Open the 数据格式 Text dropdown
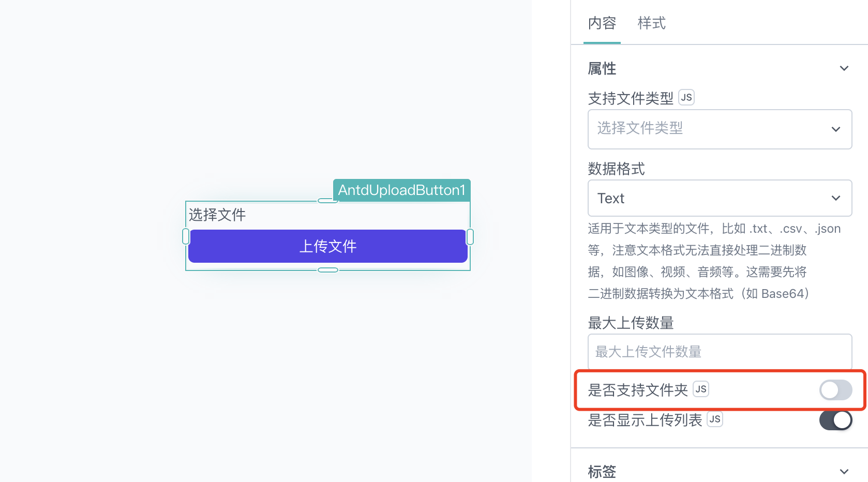This screenshot has height=482, width=868. click(720, 198)
